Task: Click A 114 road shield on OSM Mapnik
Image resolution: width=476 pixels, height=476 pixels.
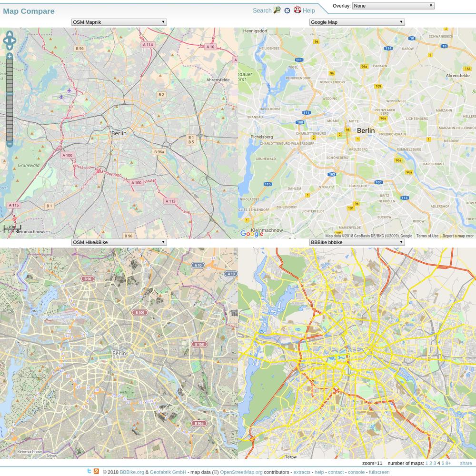Action: [148, 45]
